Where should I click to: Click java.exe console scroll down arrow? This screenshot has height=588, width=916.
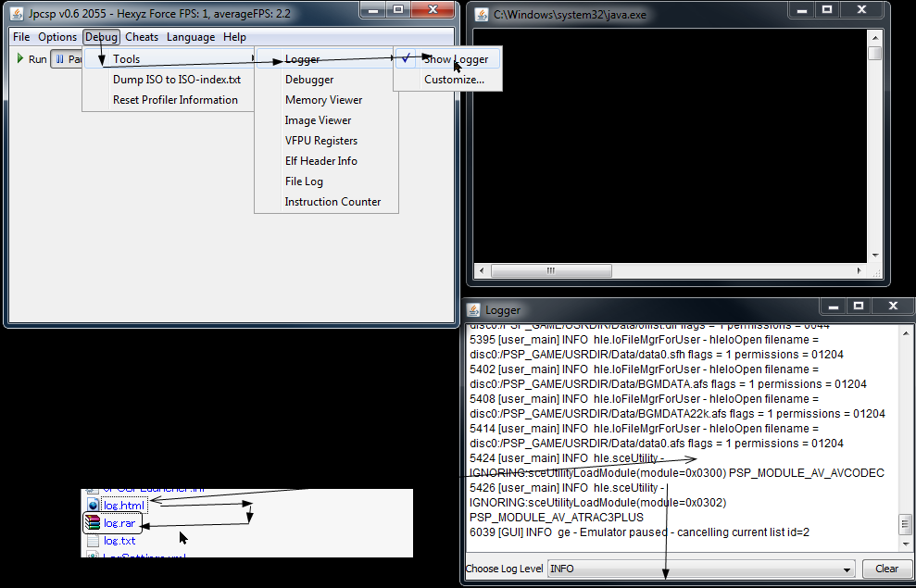click(x=875, y=256)
